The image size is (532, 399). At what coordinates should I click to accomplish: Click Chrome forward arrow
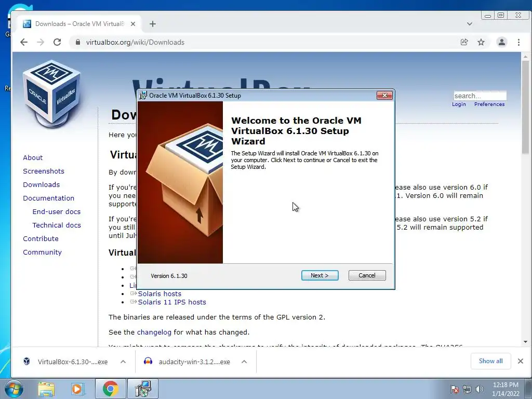[x=41, y=42]
